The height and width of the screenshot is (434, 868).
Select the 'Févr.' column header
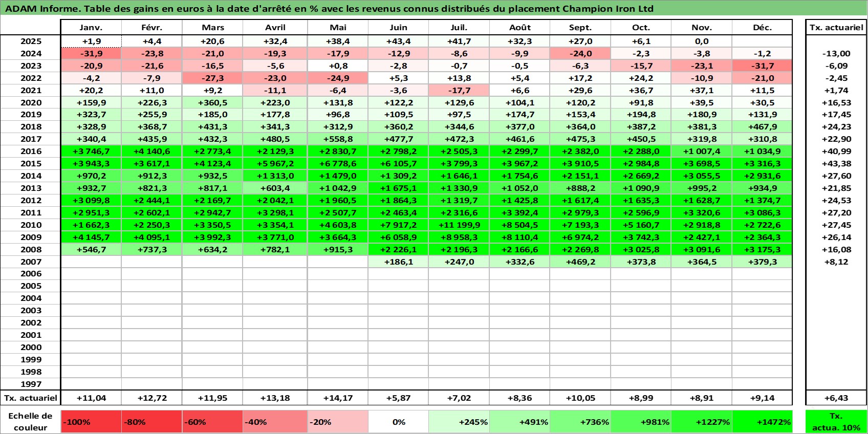(x=152, y=28)
